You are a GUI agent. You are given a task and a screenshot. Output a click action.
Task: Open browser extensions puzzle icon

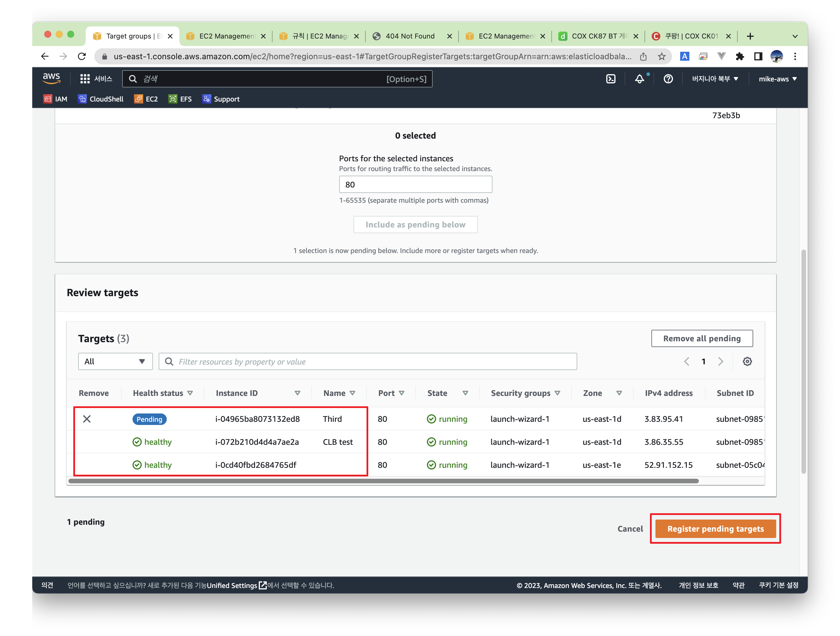point(739,57)
